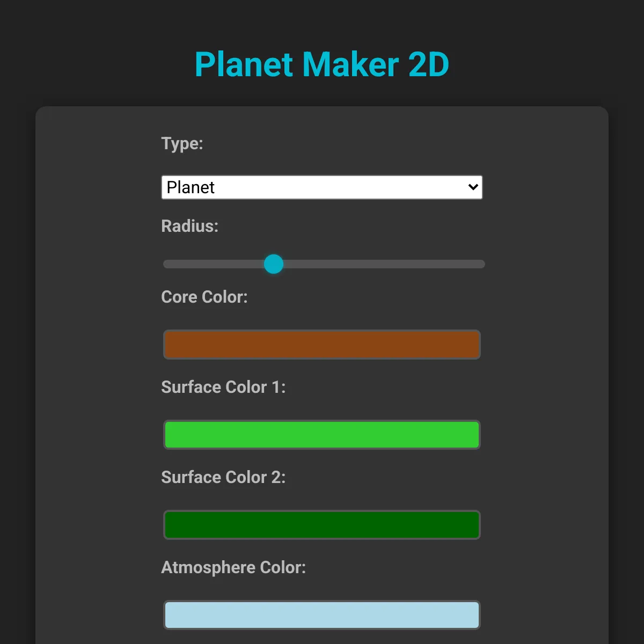Click the Atmosphere Color: label
The image size is (644, 644).
[x=233, y=567]
